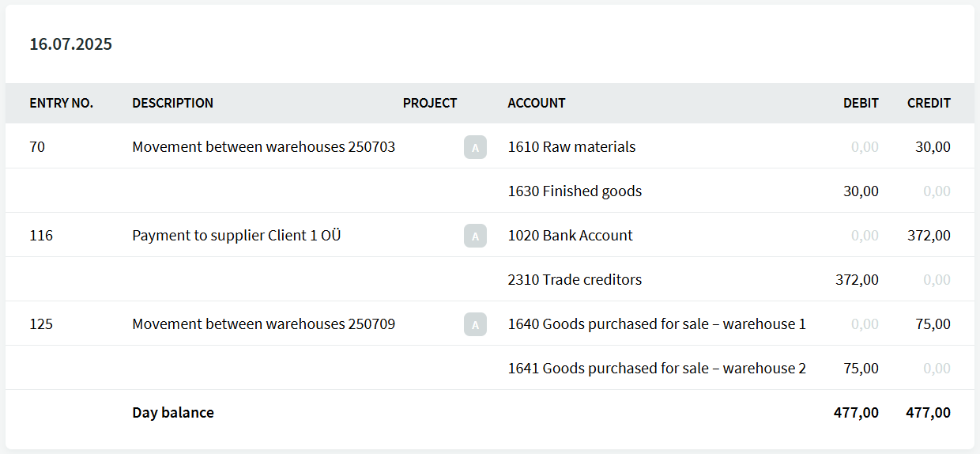Open entry number 125

[41, 324]
